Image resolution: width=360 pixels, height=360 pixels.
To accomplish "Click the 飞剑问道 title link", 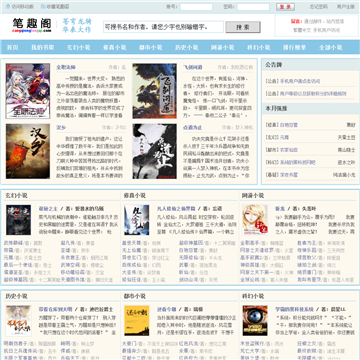I will pos(193,67).
